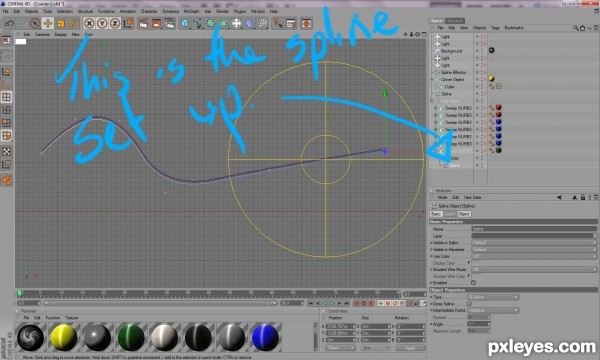Select the Live Selection arrow tool
Image resolution: width=600 pixels, height=360 pixels.
[35, 24]
